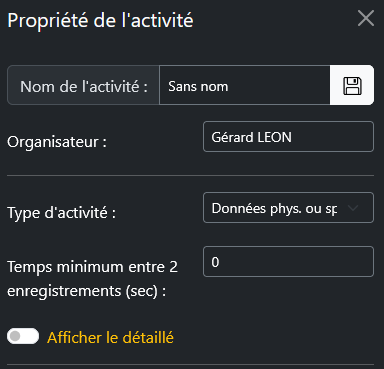Close the Propriété de l'activité panel
The image size is (384, 369).
[366, 18]
